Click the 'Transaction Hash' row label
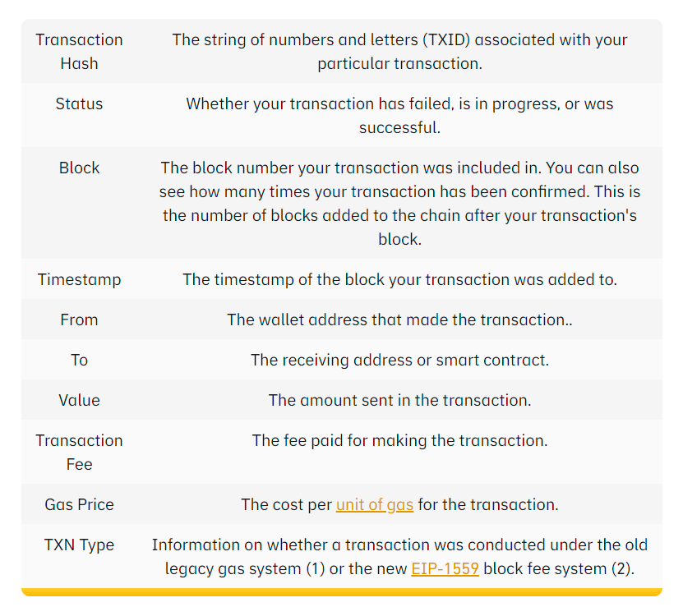The height and width of the screenshot is (616, 683). pyautogui.click(x=79, y=51)
